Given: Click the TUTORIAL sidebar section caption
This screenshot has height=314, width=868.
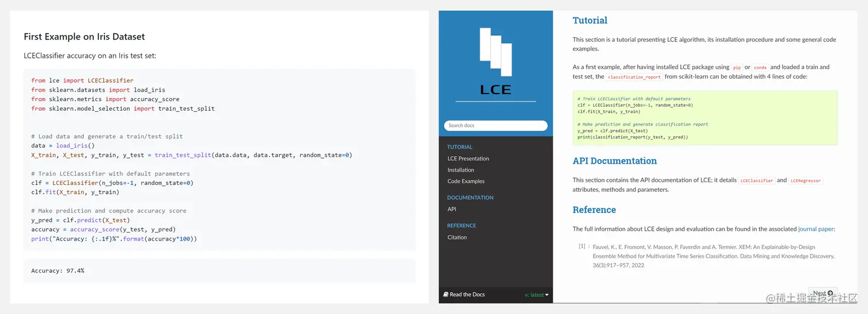Looking at the screenshot, I should [x=459, y=147].
